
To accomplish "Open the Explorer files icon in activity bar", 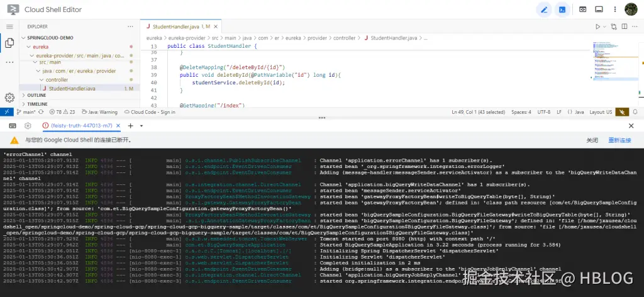I will (x=9, y=43).
